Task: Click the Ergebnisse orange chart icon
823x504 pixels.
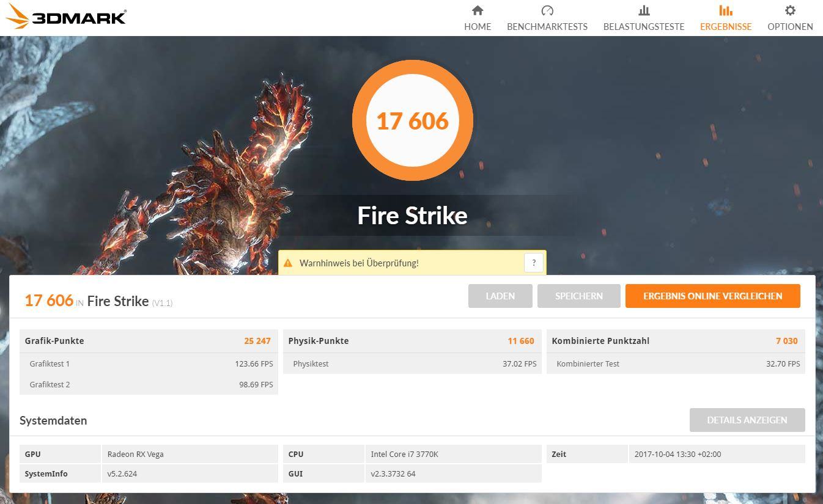Action: point(726,10)
